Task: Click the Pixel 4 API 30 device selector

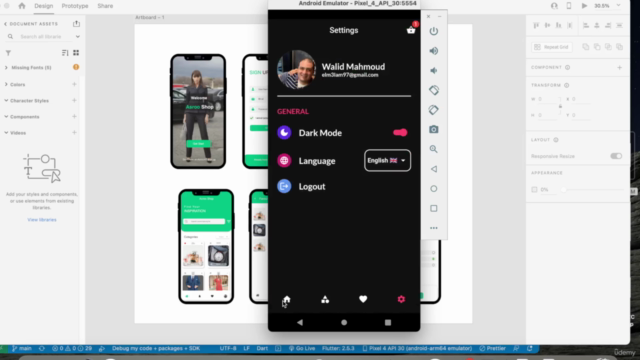Action: pos(417,348)
